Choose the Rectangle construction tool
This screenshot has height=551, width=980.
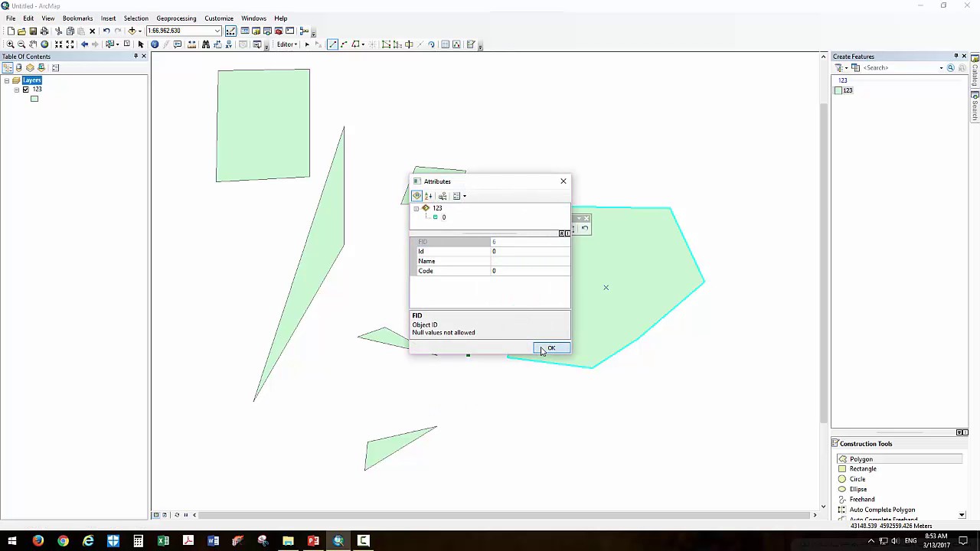point(862,469)
